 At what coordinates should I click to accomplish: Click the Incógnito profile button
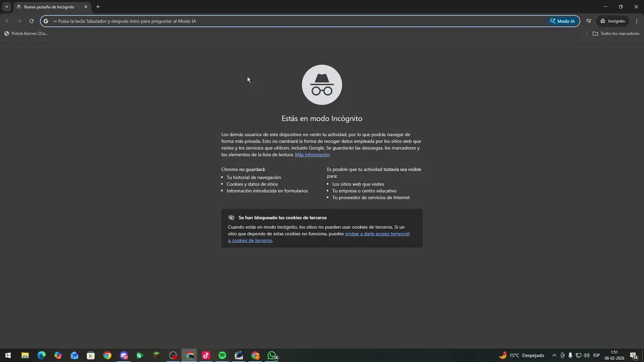(x=612, y=21)
